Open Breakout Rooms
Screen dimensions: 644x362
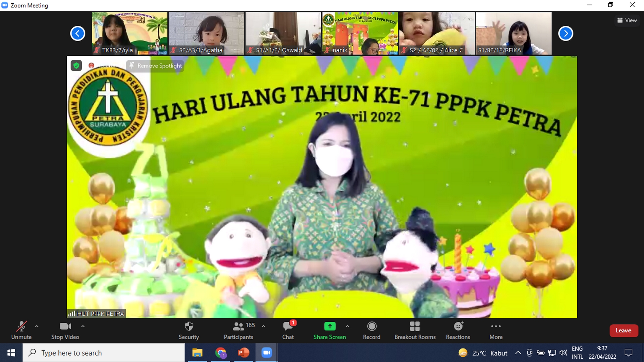[x=415, y=330]
